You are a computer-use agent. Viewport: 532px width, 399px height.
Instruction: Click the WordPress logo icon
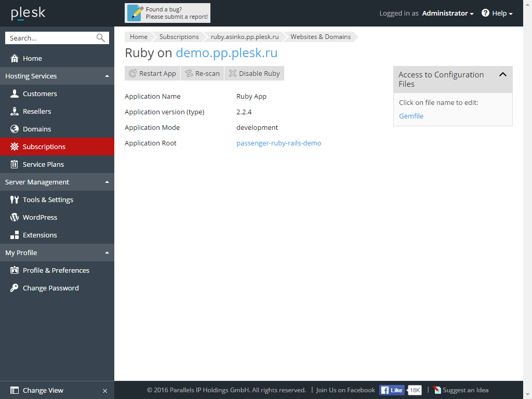tap(15, 217)
